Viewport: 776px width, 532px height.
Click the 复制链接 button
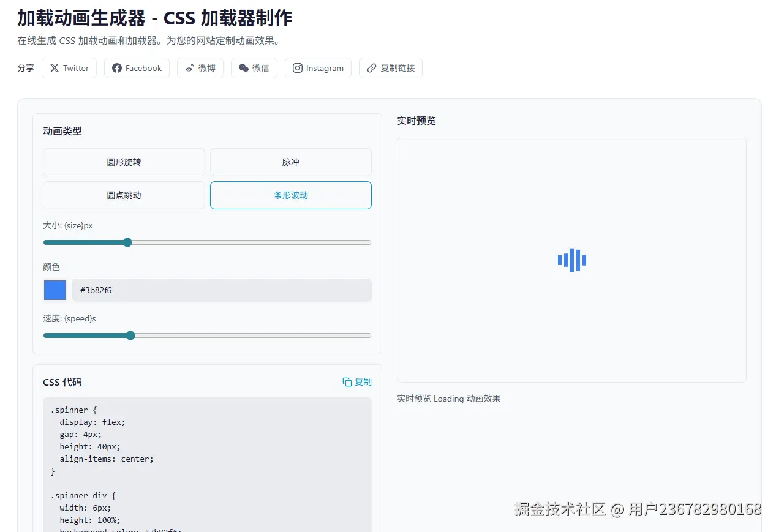pos(391,68)
